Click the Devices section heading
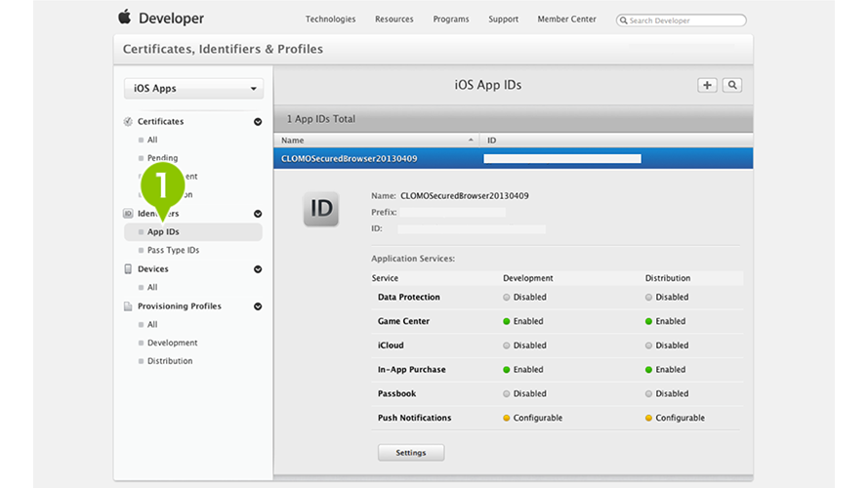This screenshot has height=488, width=868. [x=152, y=269]
